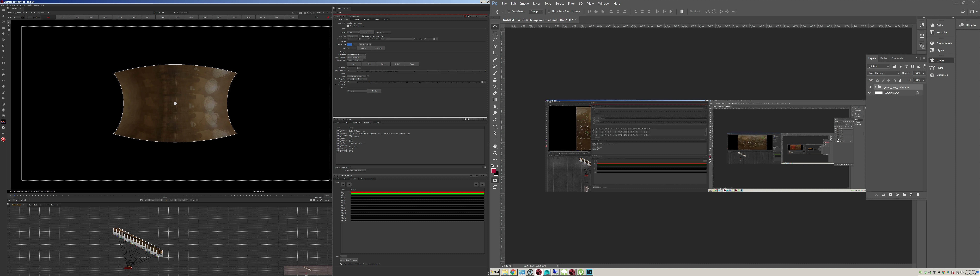Select the Eraser tool
The image size is (980, 276).
click(495, 93)
